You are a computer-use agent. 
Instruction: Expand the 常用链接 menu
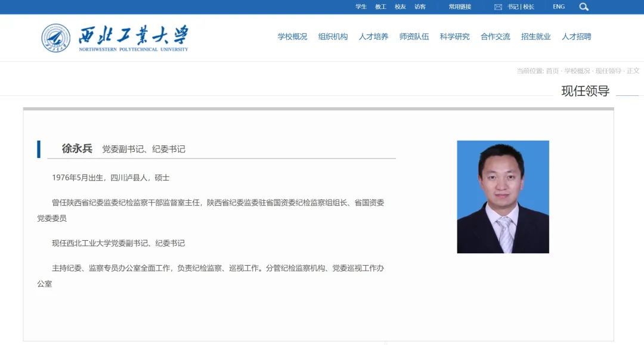pyautogui.click(x=460, y=7)
